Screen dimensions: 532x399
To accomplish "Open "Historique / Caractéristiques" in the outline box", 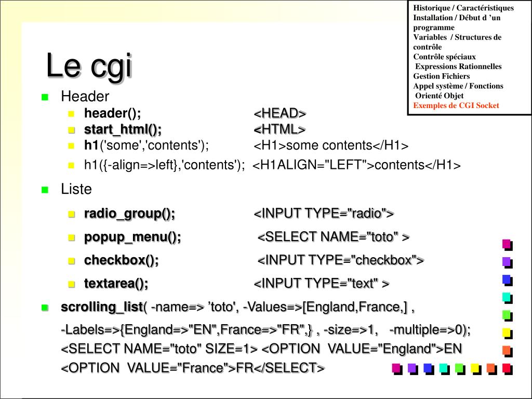I will click(463, 8).
